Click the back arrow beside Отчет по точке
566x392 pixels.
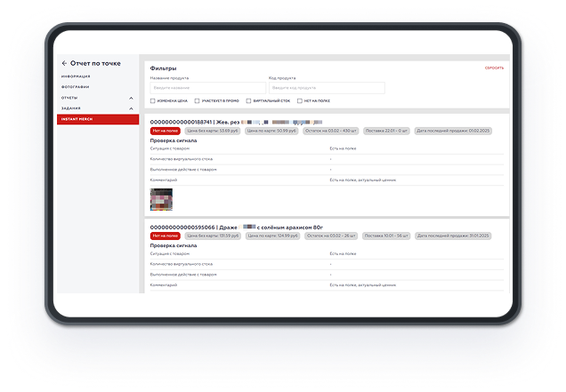click(64, 64)
